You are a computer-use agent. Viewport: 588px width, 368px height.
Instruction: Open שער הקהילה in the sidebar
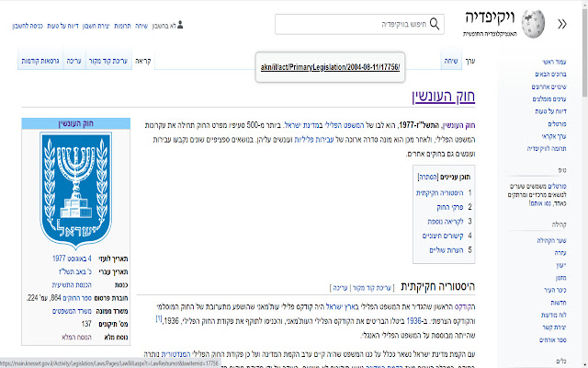(551, 240)
